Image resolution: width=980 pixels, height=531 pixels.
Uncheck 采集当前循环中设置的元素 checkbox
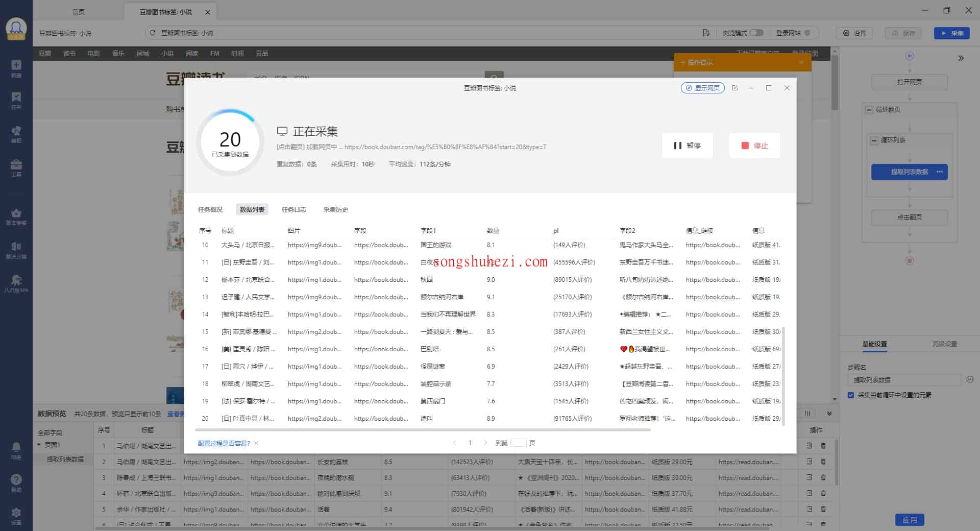851,395
